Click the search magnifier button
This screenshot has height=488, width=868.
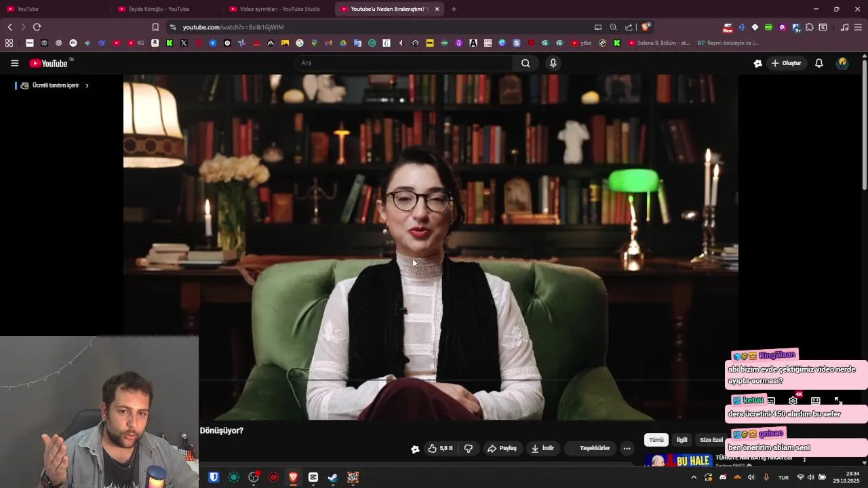click(x=526, y=63)
